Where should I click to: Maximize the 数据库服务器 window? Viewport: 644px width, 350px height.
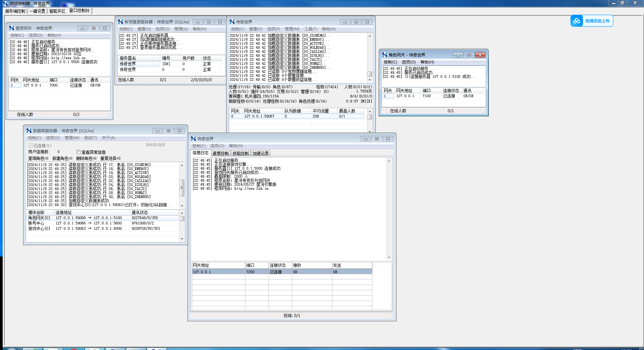pyautogui.click(x=168, y=131)
